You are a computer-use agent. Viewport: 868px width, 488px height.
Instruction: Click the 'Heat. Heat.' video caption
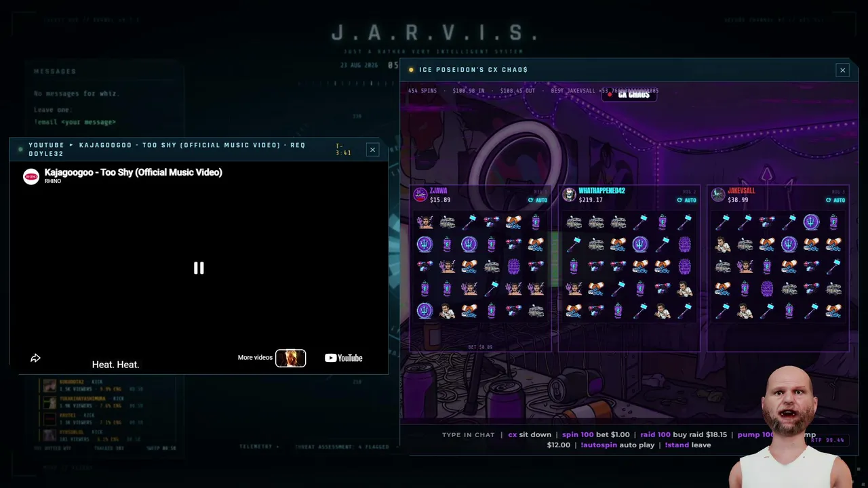(x=116, y=365)
